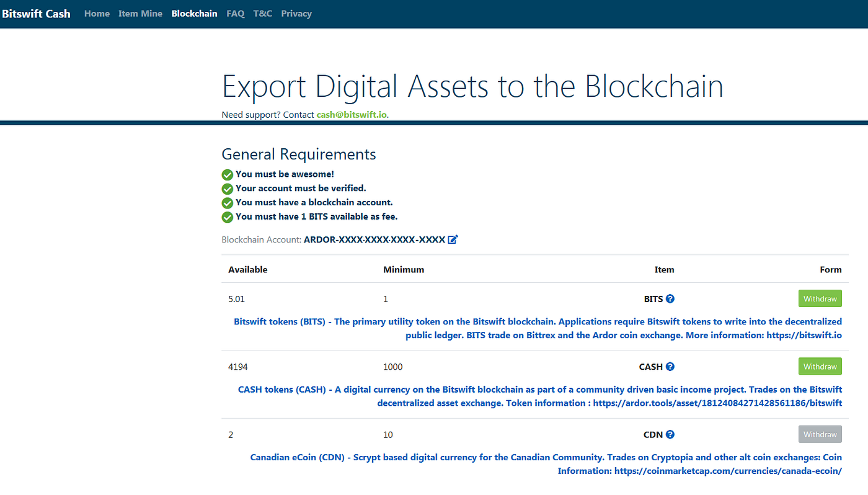Click the 'Minimum' column header
Screen dimensions: 868x495
[404, 269]
